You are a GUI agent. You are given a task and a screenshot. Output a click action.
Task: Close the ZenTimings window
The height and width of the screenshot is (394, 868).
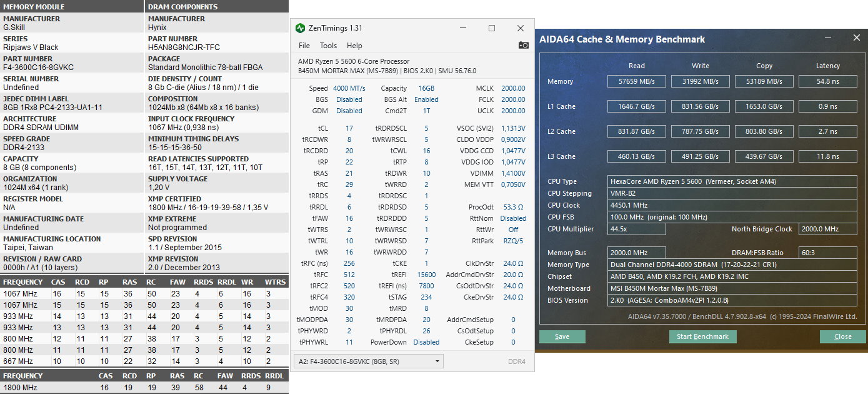[520, 28]
